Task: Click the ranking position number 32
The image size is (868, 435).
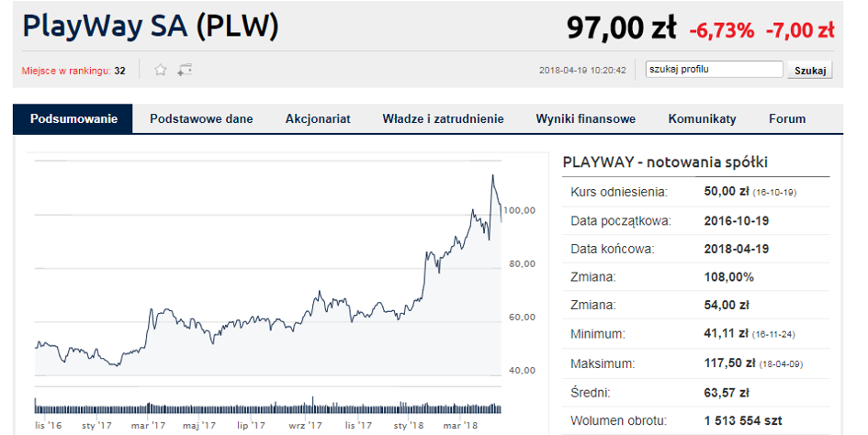Action: [x=120, y=71]
